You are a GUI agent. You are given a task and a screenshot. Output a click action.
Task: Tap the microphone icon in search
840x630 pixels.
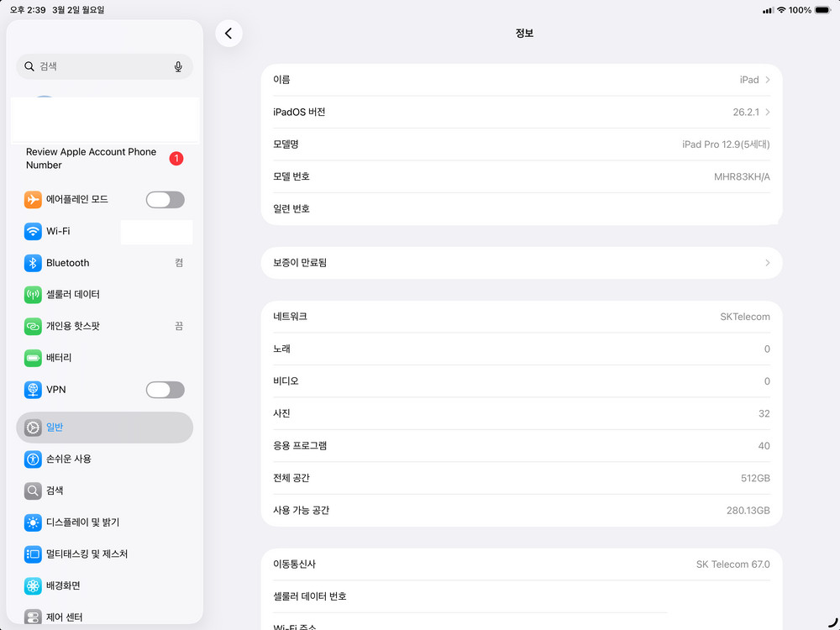(178, 66)
